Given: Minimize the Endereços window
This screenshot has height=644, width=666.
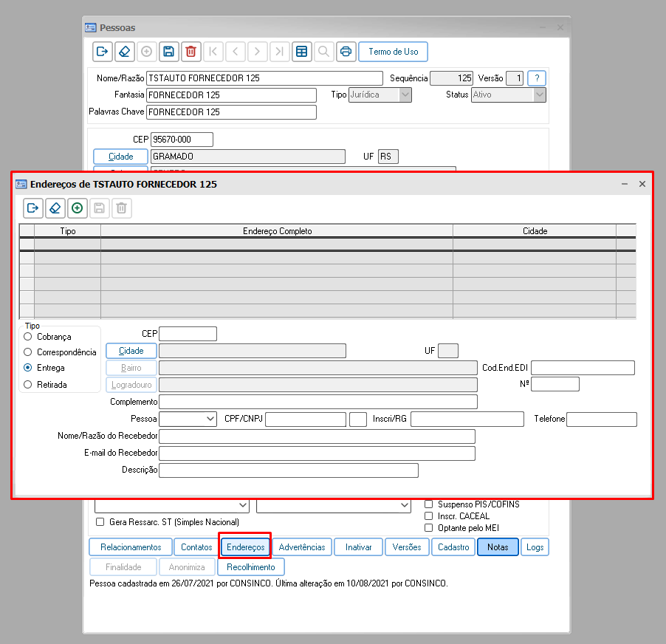Looking at the screenshot, I should (x=625, y=184).
